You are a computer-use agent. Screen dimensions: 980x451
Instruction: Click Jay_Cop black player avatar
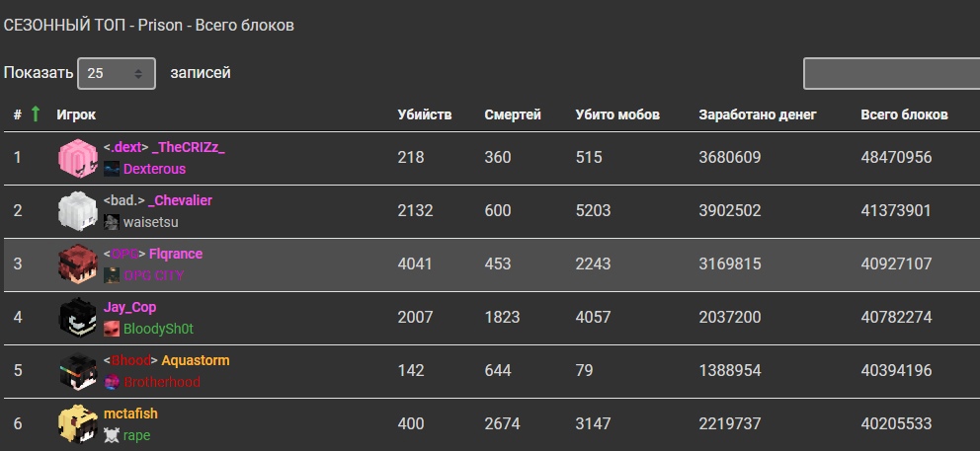pyautogui.click(x=78, y=318)
